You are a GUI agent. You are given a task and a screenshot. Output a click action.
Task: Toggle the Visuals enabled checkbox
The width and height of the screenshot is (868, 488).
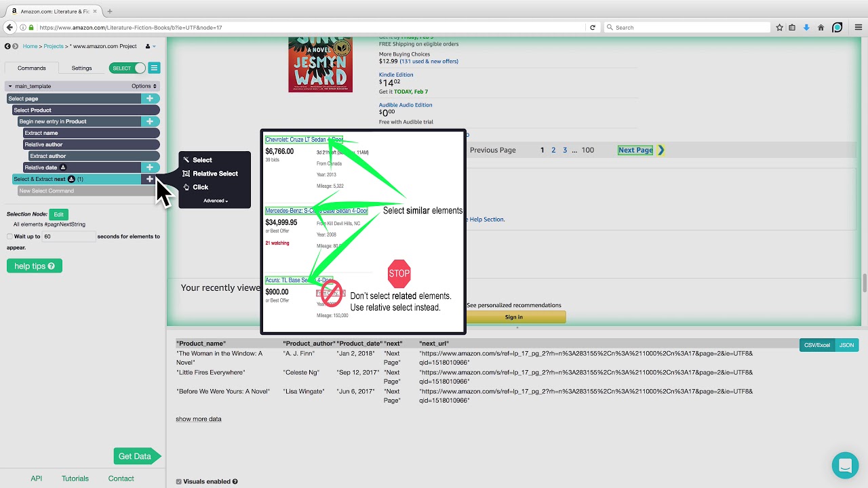coord(179,482)
